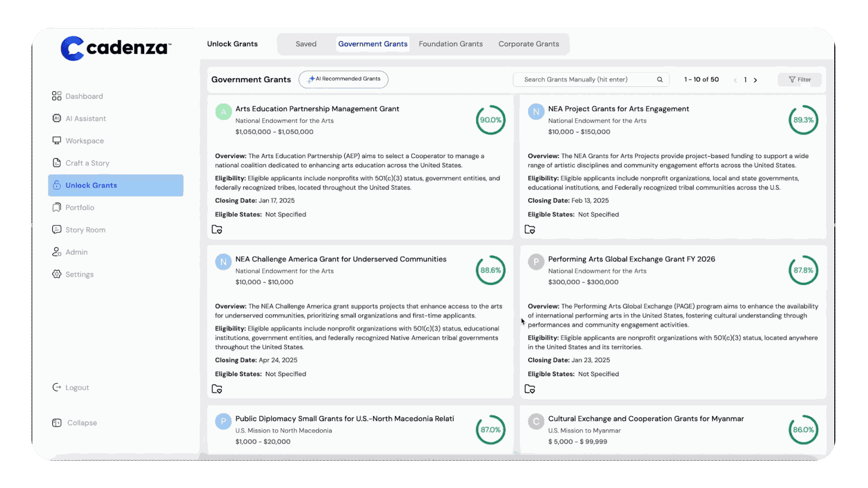This screenshot has height=488, width=868.
Task: Open Performing Arts Global Exchange Grant FY 2026
Action: [631, 259]
